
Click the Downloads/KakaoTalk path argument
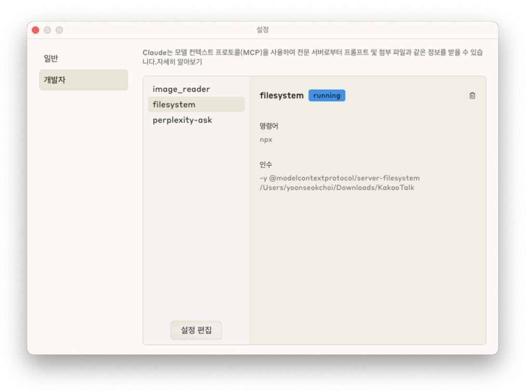pos(337,187)
